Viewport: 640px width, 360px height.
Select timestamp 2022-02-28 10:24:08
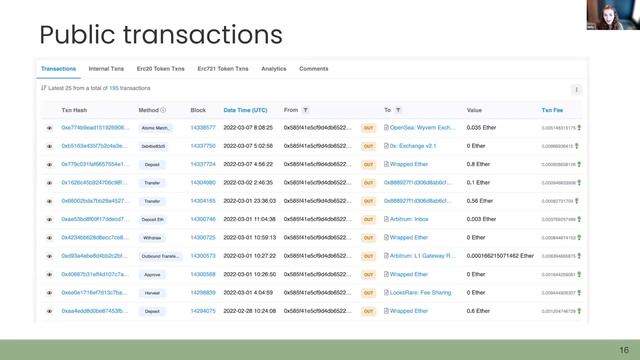pos(249,311)
